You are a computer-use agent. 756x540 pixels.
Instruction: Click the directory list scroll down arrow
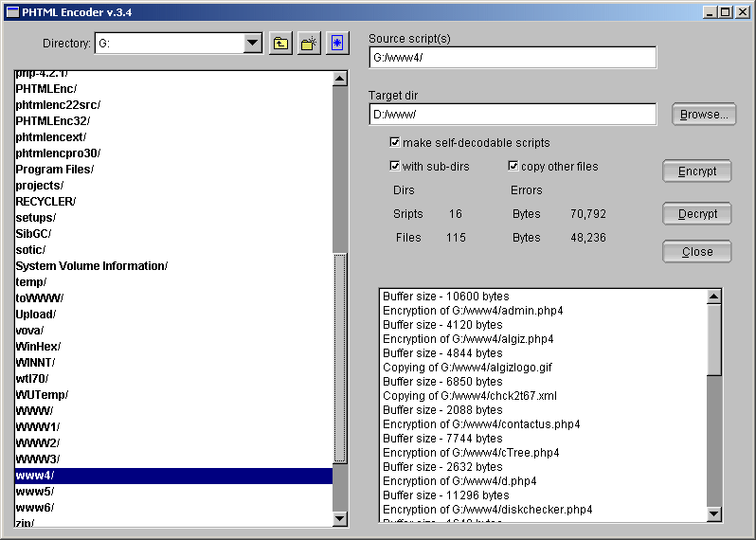coord(340,519)
